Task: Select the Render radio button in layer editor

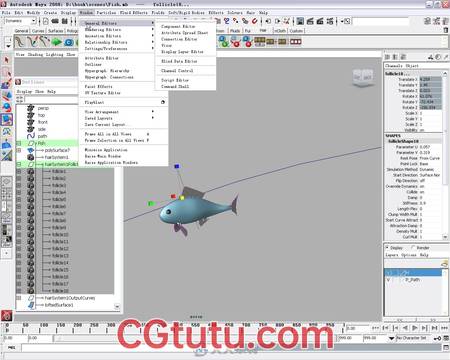Action: click(413, 248)
